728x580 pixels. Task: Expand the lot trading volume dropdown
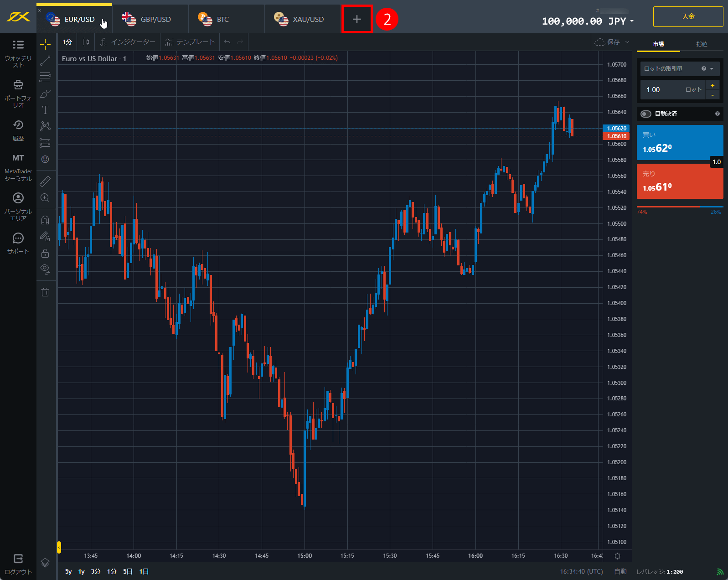[712, 69]
